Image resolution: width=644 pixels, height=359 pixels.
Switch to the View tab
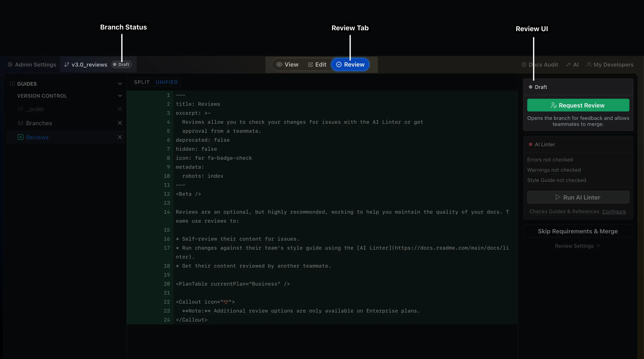[288, 65]
